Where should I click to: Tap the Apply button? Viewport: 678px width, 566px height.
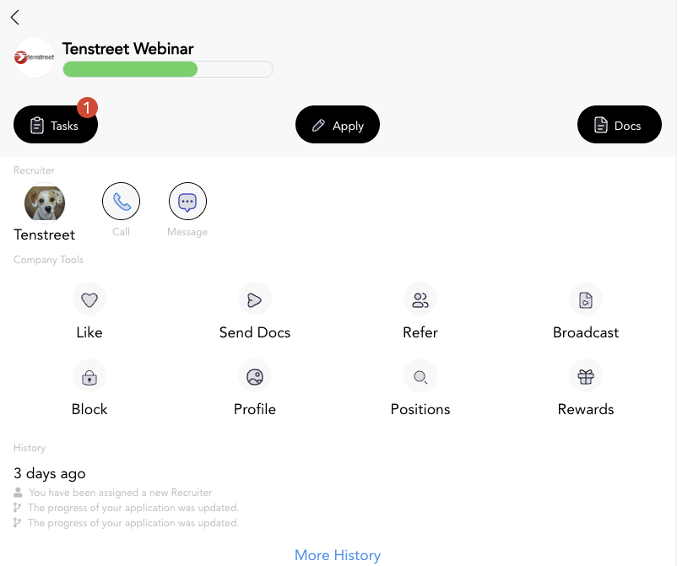click(x=337, y=125)
